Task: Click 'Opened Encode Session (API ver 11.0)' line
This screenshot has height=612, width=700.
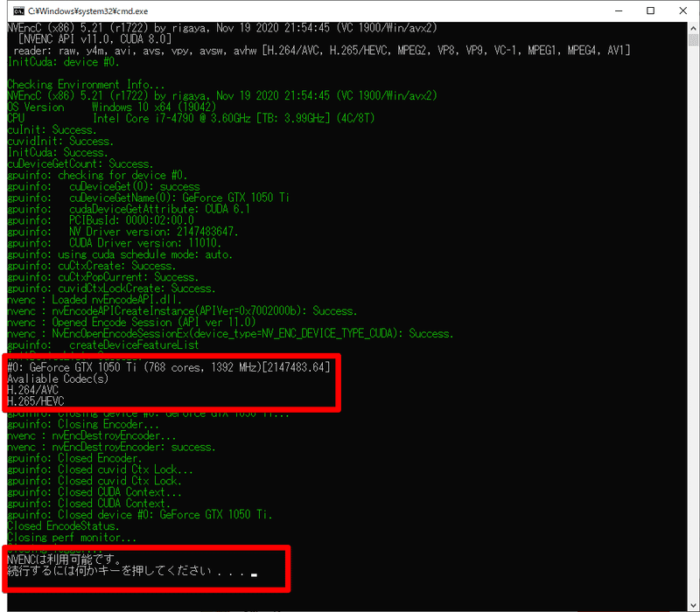Action: pos(131,323)
